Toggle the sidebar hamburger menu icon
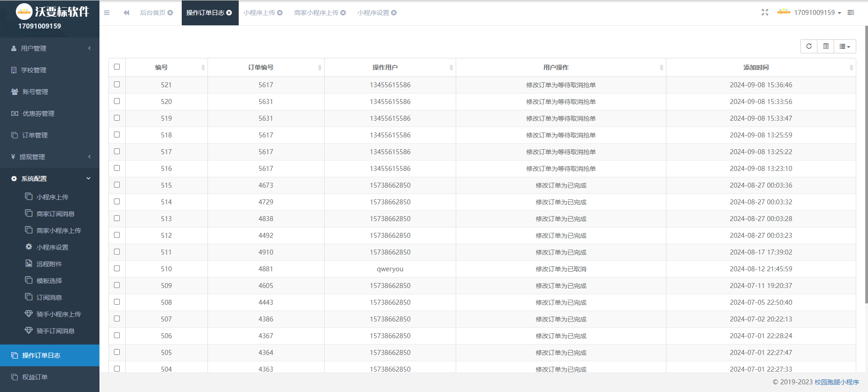The width and height of the screenshot is (868, 392). (107, 13)
